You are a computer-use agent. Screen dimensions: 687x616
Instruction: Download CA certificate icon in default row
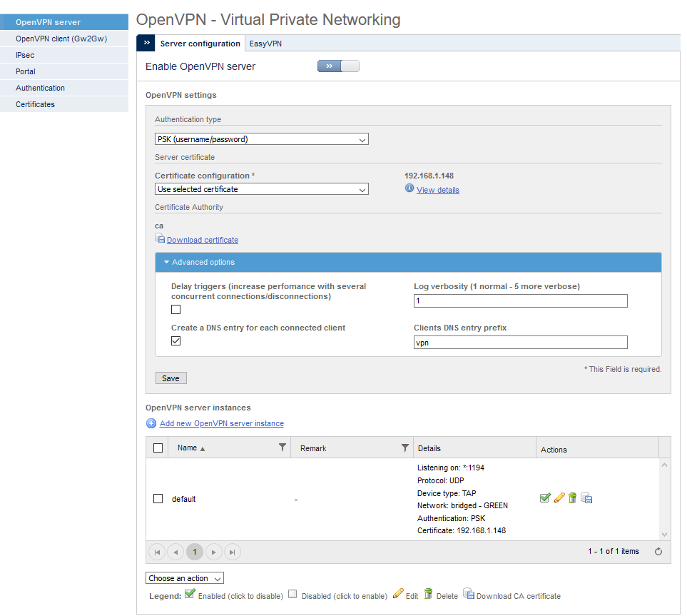[x=586, y=498]
